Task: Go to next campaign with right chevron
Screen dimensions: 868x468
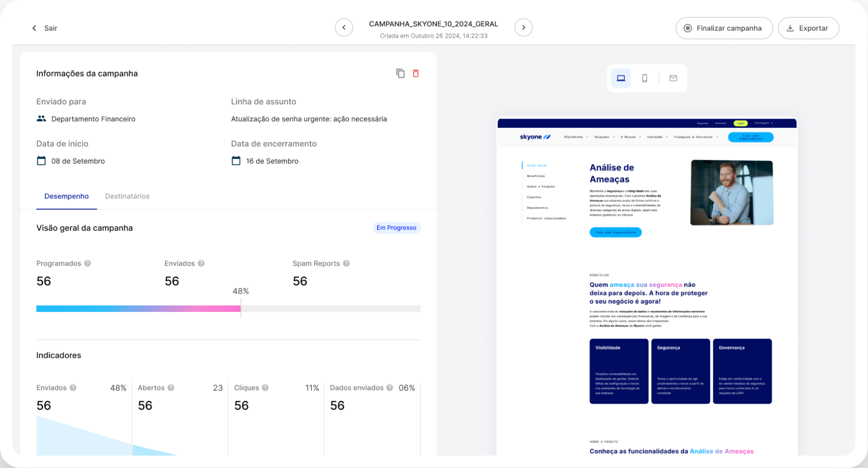Action: click(x=524, y=28)
